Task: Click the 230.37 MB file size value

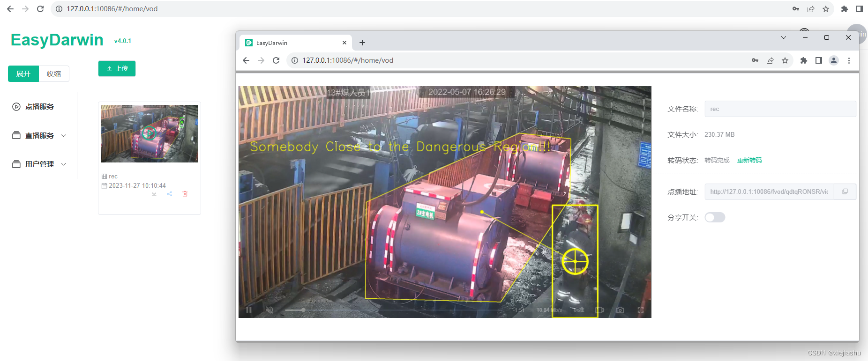Action: point(719,135)
